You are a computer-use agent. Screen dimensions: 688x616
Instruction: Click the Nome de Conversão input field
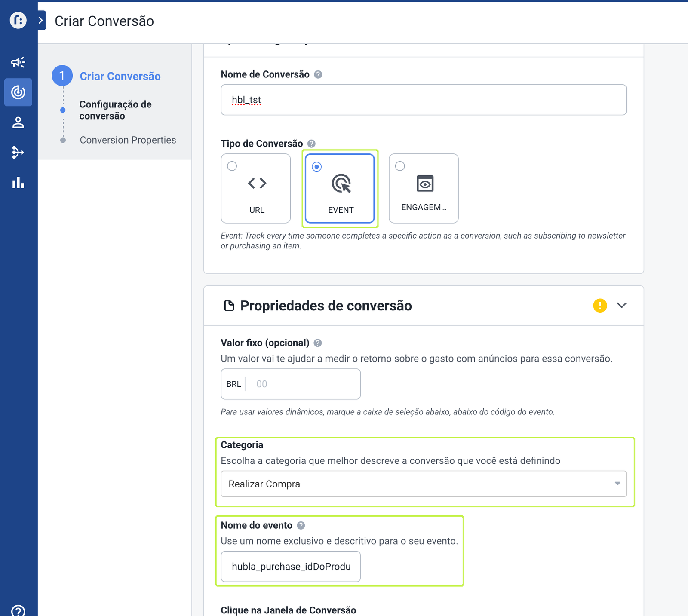(x=424, y=100)
